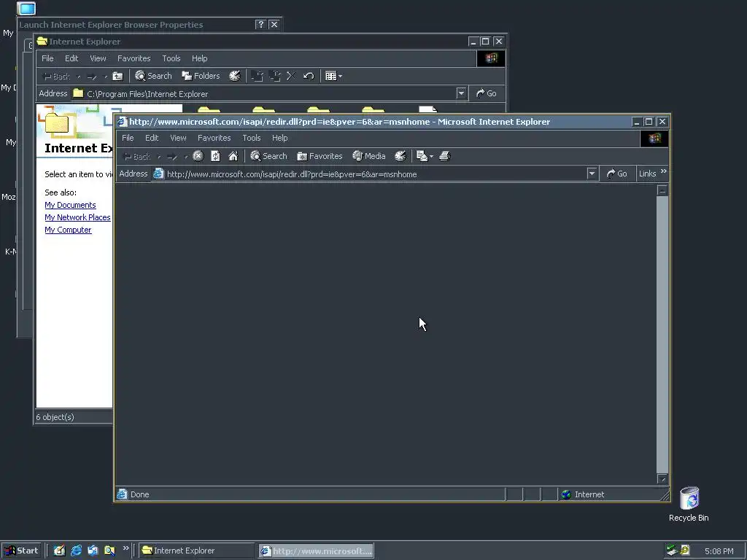Open the Tools menu in the browser window
This screenshot has height=560, width=747.
[x=252, y=138]
